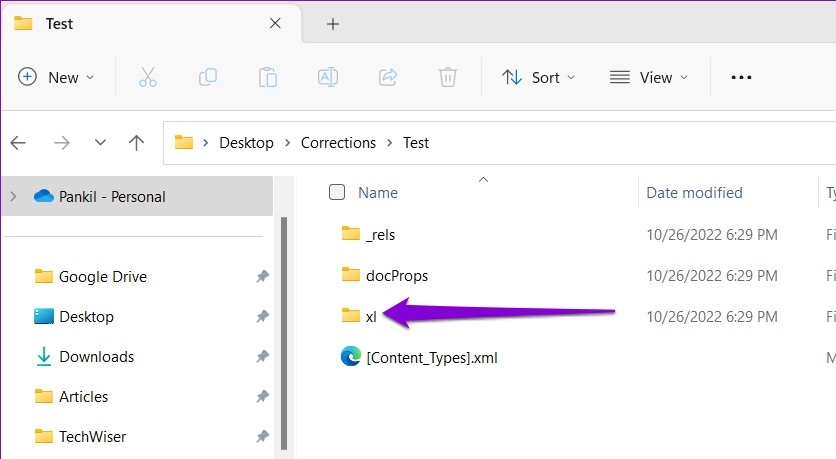The width and height of the screenshot is (836, 459).
Task: Click the pin icon next to Desktop
Action: 262,316
